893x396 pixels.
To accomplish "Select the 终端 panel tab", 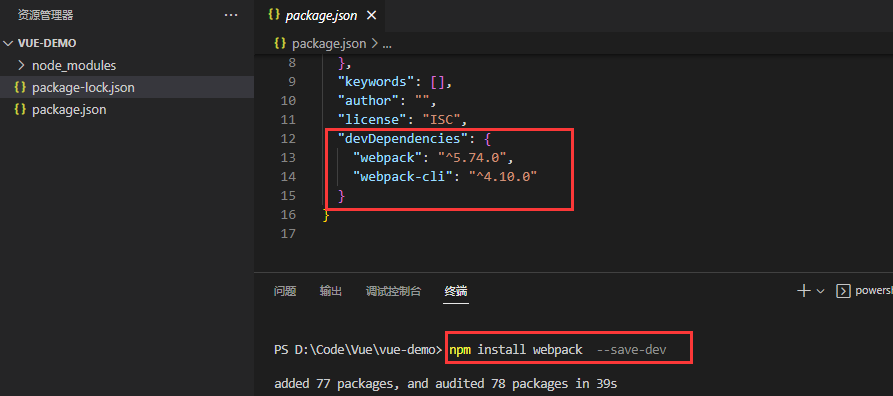I will click(456, 291).
